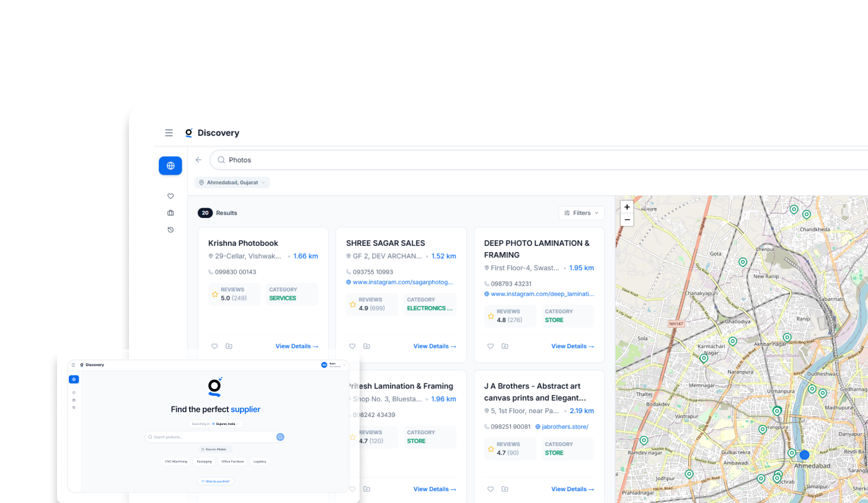Viewport: 868px width, 503px height.
Task: Favorite Krishna Photobook with heart icon
Action: coord(215,346)
